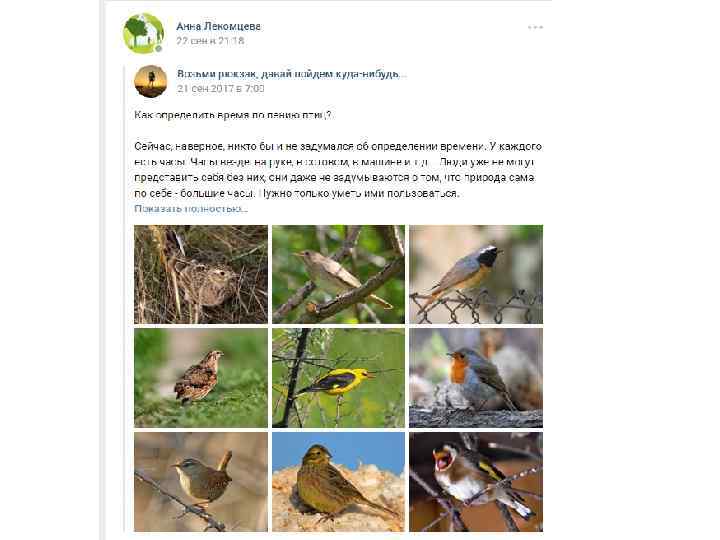
Task: View the yellow oriole photo
Action: (338, 377)
